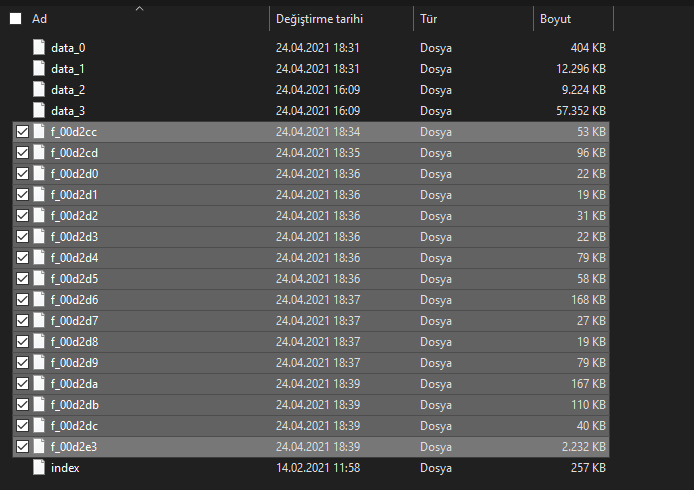Sort files by Ad column header

point(40,19)
